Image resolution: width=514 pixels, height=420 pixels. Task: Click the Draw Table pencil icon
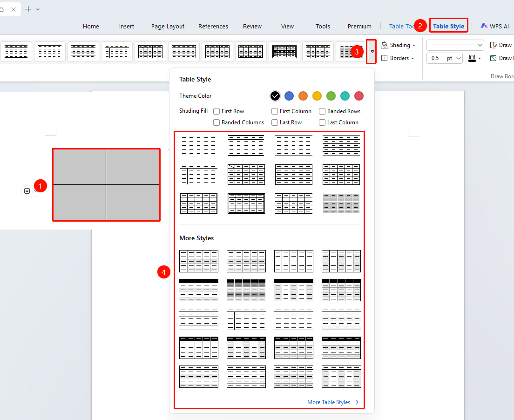[x=494, y=45]
